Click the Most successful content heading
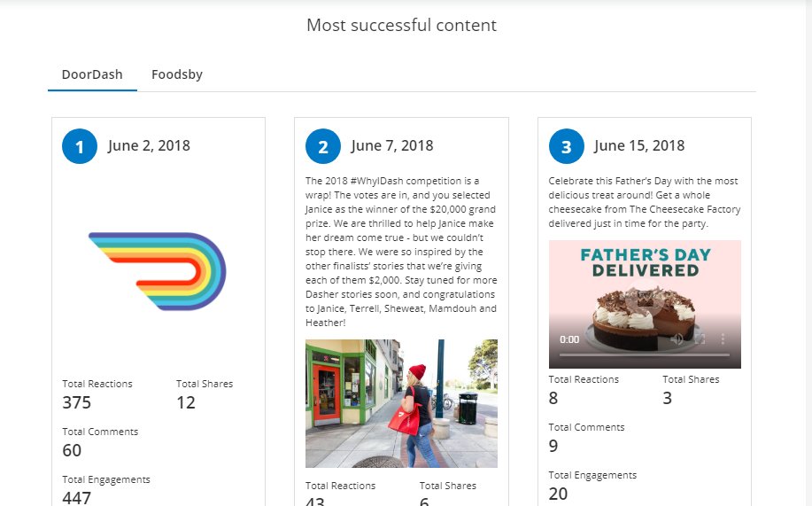 pos(401,25)
